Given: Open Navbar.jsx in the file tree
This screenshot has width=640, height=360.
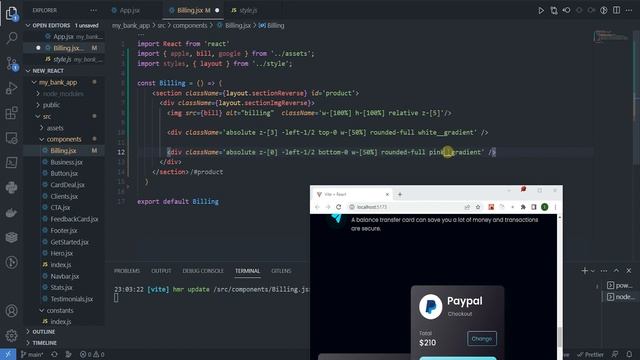Looking at the screenshot, I should click(x=64, y=276).
